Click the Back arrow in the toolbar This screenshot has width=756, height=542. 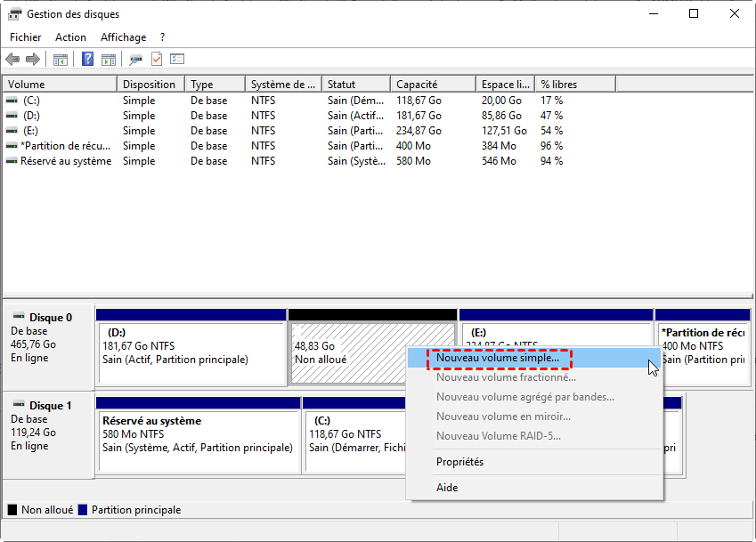point(12,60)
